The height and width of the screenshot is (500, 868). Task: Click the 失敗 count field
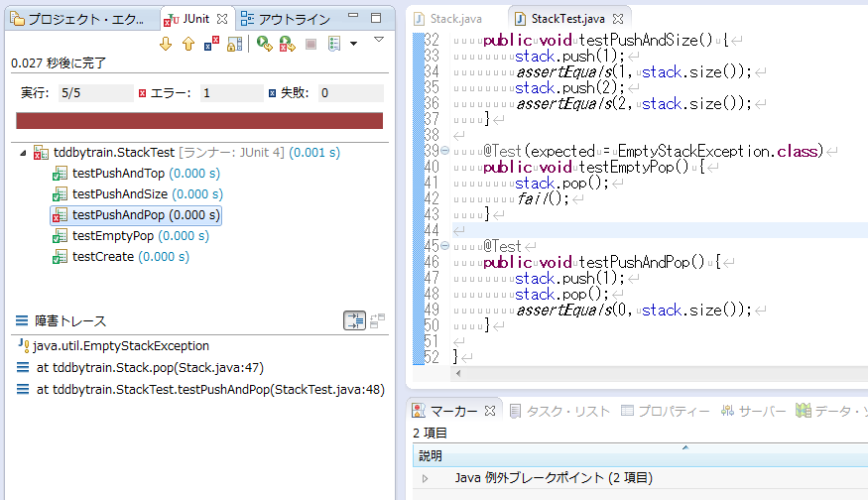[351, 93]
